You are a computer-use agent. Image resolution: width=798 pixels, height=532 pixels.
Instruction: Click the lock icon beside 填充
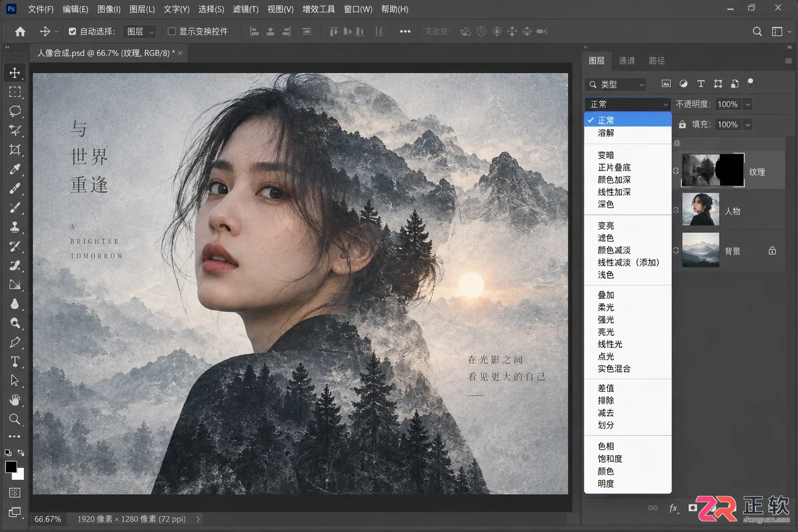(x=683, y=125)
